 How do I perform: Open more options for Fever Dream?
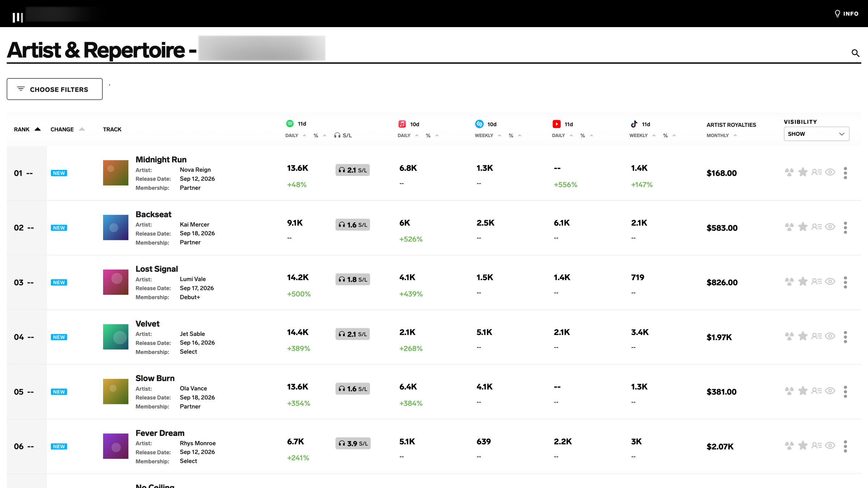click(845, 446)
